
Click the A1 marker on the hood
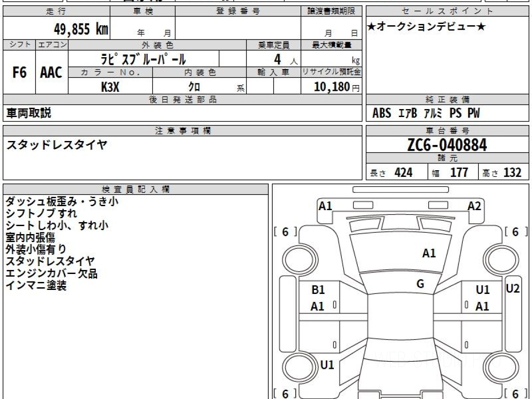[x=429, y=253]
